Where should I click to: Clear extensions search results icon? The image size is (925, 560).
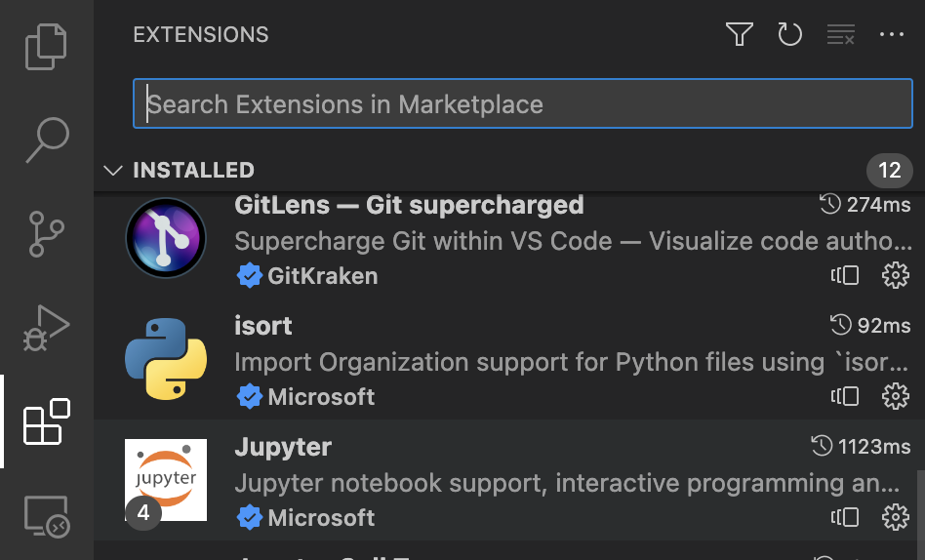(x=840, y=35)
